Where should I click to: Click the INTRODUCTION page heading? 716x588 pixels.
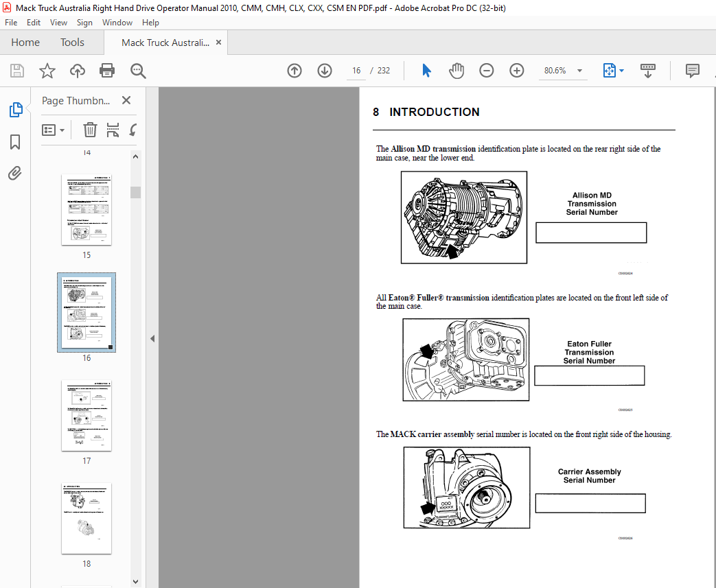click(x=435, y=113)
